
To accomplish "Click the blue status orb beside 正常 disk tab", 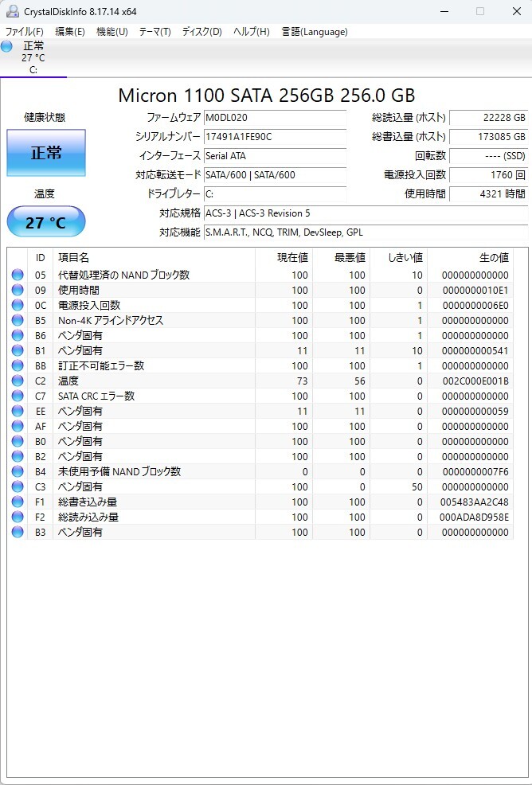I will coord(6,46).
